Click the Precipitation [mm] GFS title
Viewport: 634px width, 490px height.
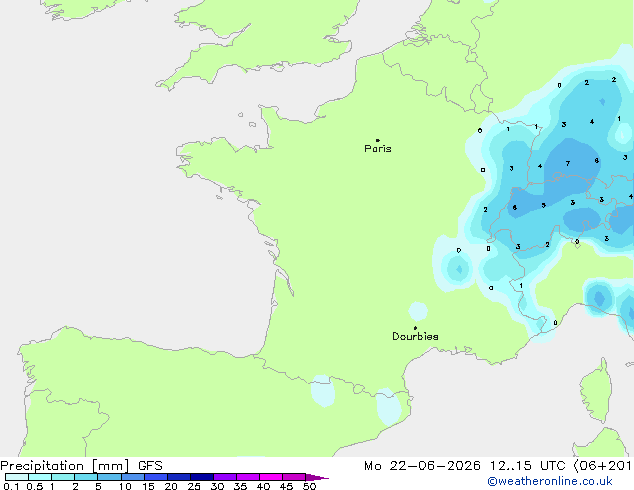tap(81, 466)
